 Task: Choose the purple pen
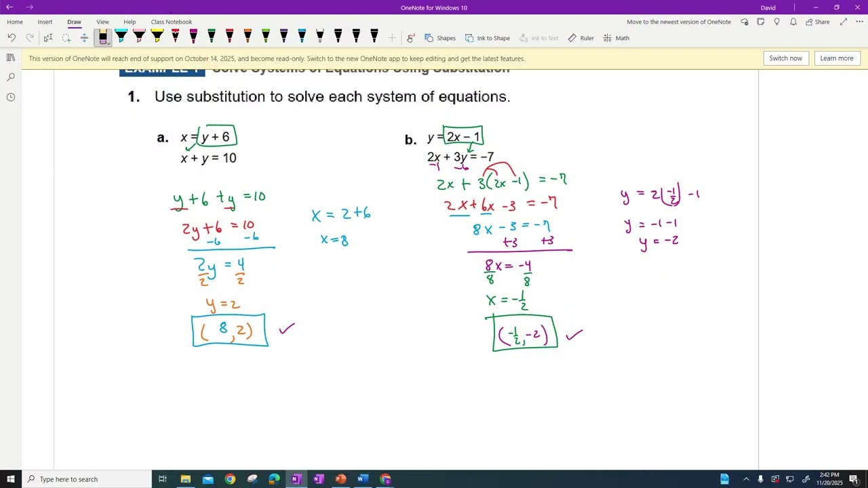pos(283,36)
